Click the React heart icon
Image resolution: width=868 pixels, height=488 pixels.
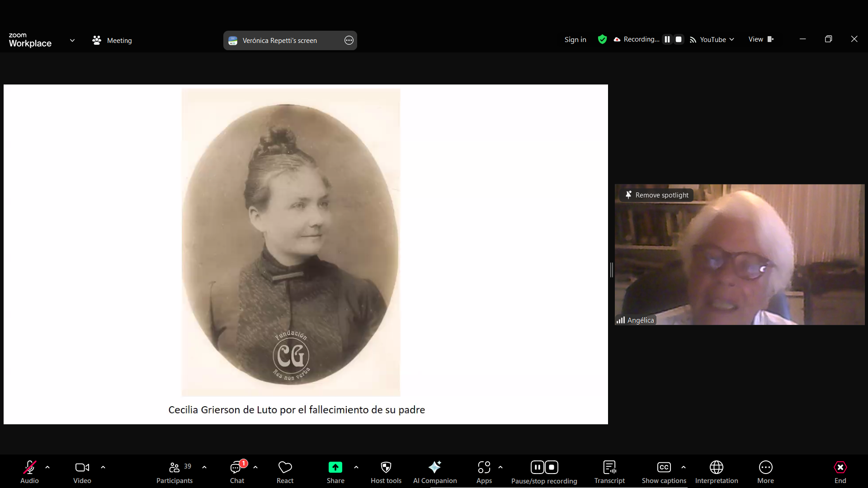285,471
